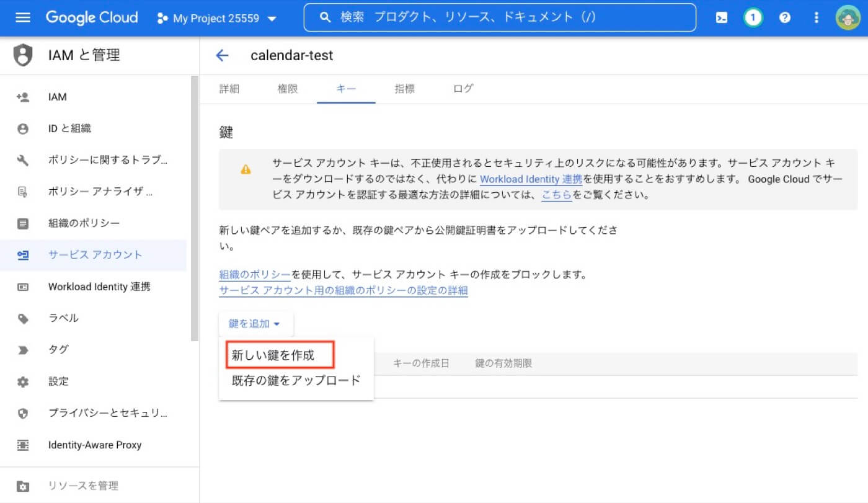Viewport: 868px width, 503px height.
Task: Follow the Workload Identity 連携 link in warning
Action: [x=531, y=179]
